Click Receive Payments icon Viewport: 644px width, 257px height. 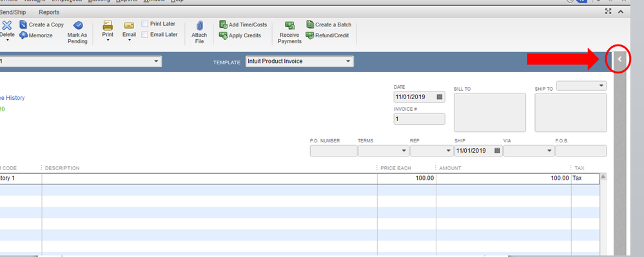point(289,26)
